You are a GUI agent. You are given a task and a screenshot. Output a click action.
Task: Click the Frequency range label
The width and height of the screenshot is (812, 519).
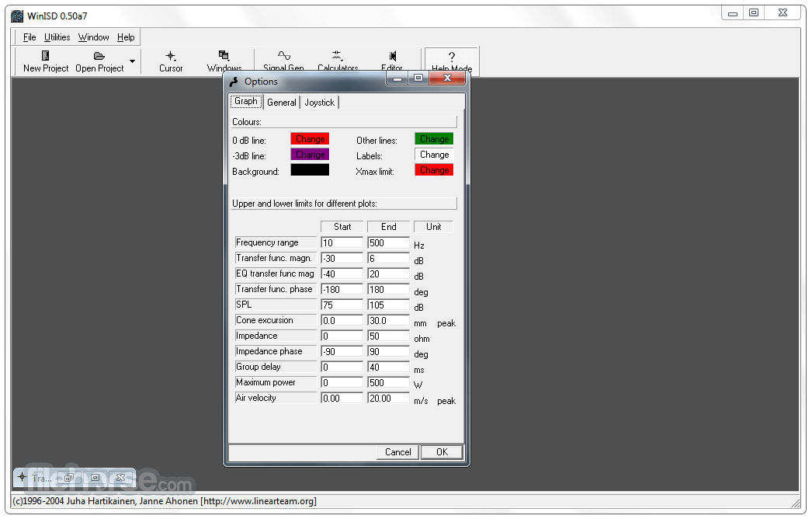tap(276, 242)
